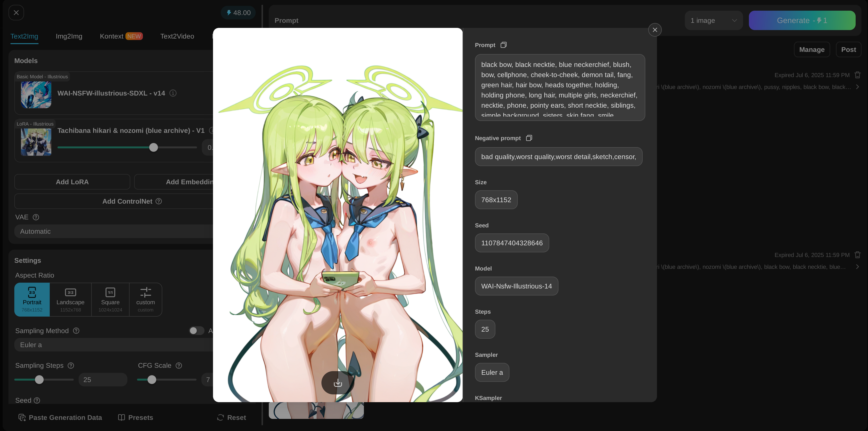Screen dimensions: 868x431
Task: Delete the second expired history entry
Action: coord(858,255)
